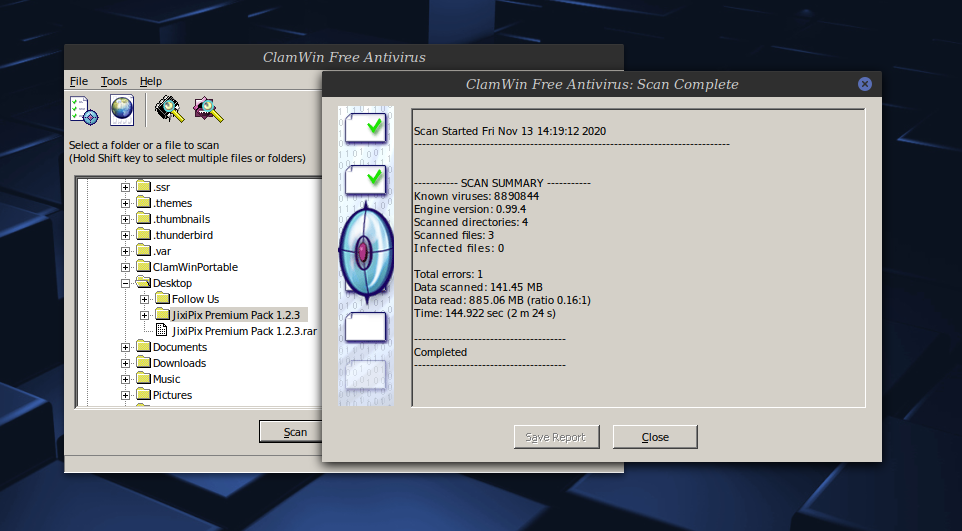Select the Documents folder in tree

pos(180,347)
